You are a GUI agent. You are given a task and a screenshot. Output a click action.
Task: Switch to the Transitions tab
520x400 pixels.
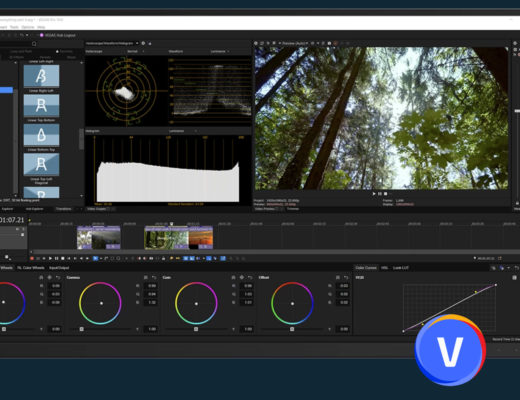click(x=63, y=209)
